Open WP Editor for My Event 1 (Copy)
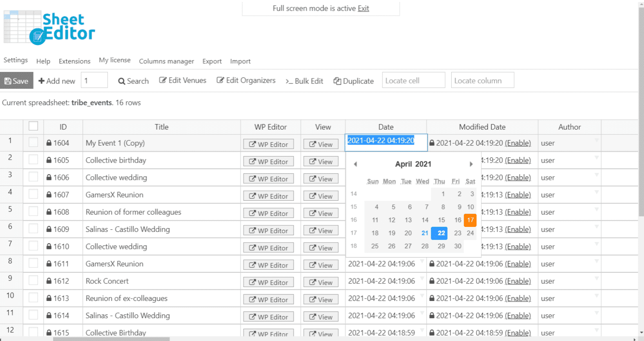Image resolution: width=644 pixels, height=341 pixels. tap(269, 144)
